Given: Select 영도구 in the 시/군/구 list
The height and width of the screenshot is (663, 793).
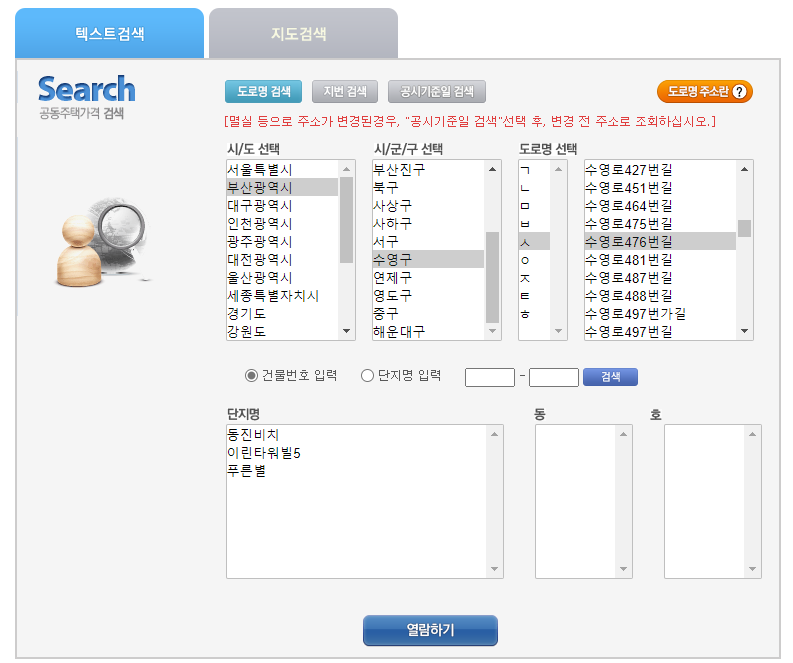Looking at the screenshot, I should pos(428,295).
